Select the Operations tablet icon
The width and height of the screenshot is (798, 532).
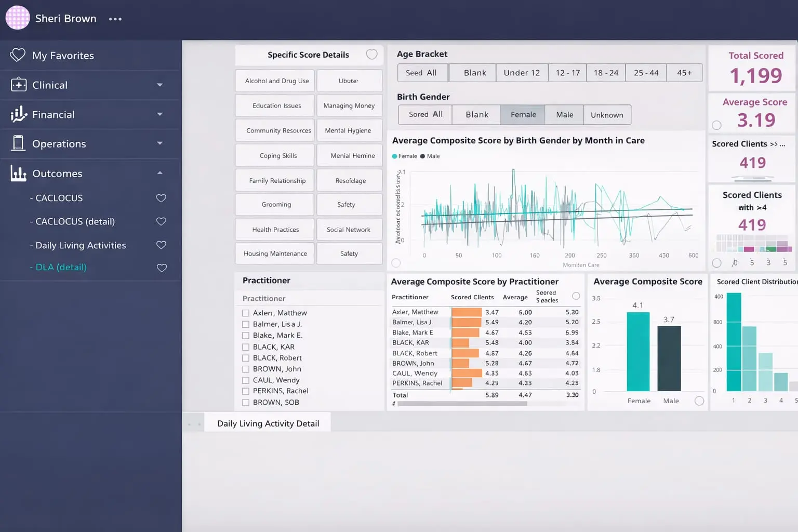pyautogui.click(x=18, y=143)
